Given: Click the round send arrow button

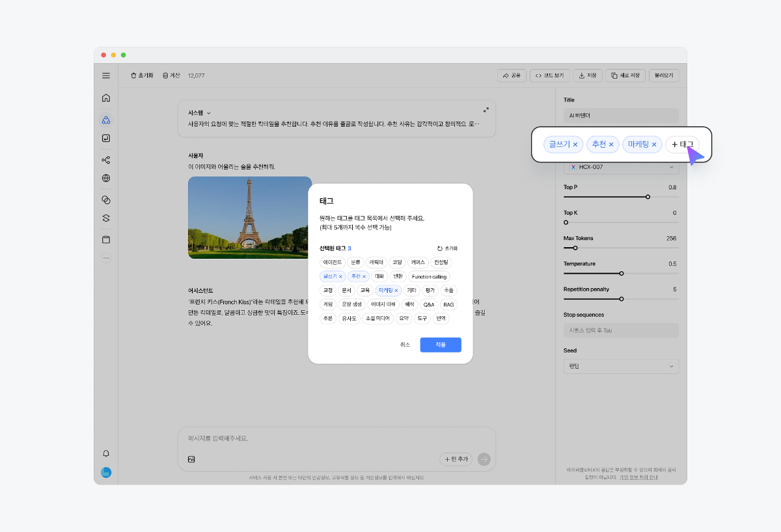Looking at the screenshot, I should click(x=484, y=459).
